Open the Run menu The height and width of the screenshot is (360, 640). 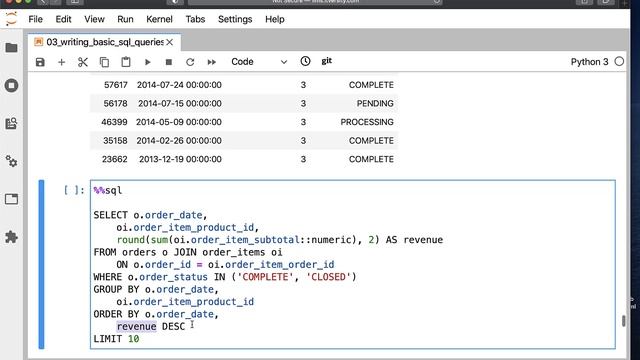(125, 19)
